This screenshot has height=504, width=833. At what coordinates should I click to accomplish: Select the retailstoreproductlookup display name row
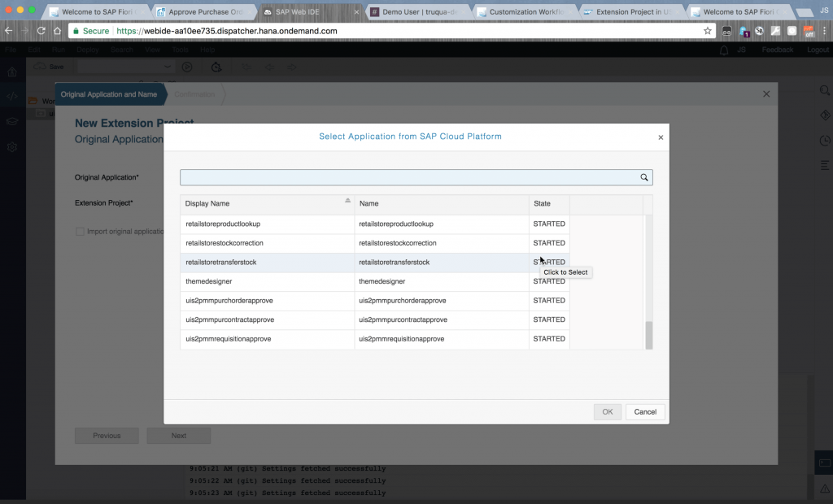coord(267,224)
